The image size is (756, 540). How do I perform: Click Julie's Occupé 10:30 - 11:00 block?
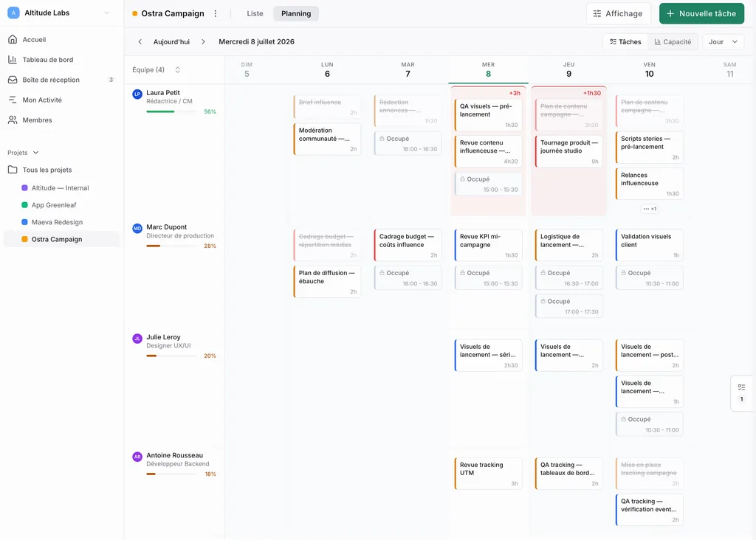coord(649,424)
